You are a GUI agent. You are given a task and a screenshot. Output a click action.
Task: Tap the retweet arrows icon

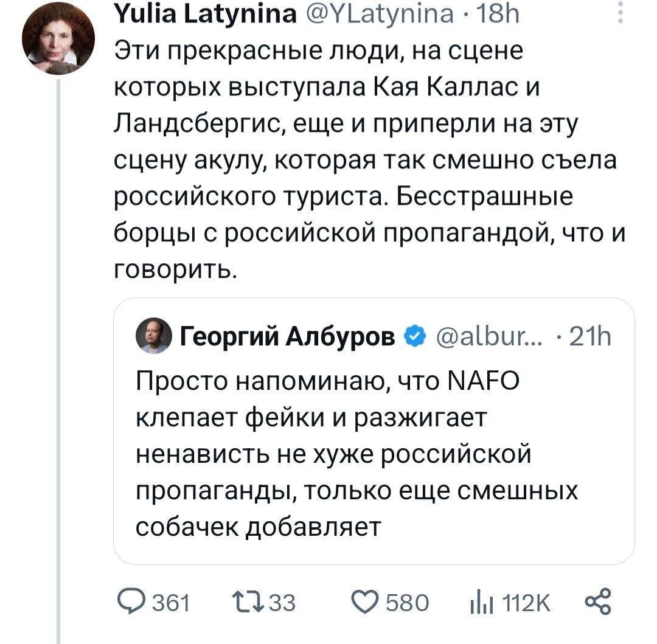point(251,603)
